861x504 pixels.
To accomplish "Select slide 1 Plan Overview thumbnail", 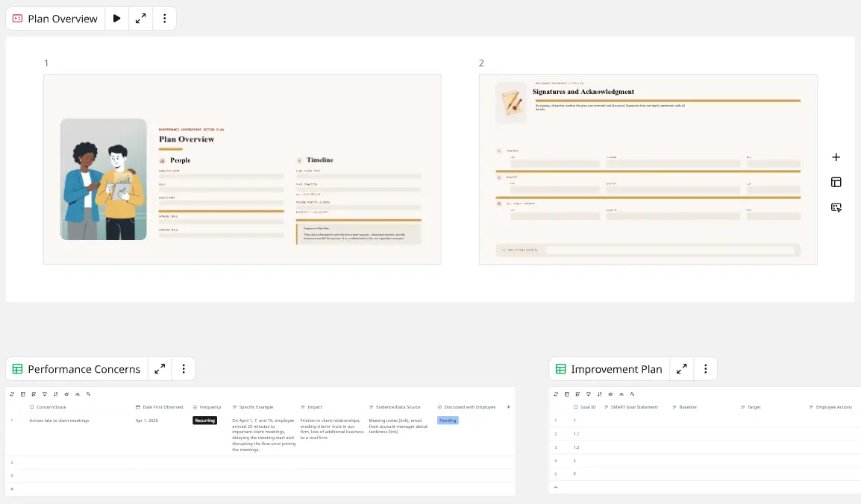I will coord(242,168).
